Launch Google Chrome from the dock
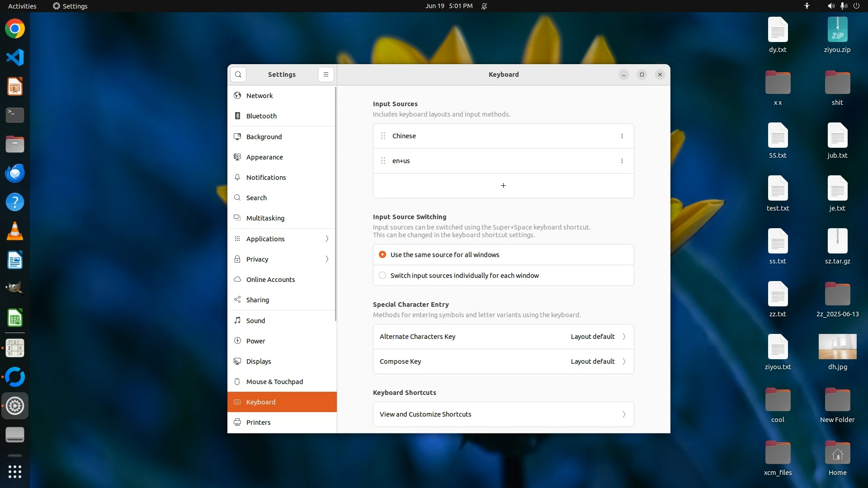This screenshot has height=488, width=868. click(x=15, y=29)
